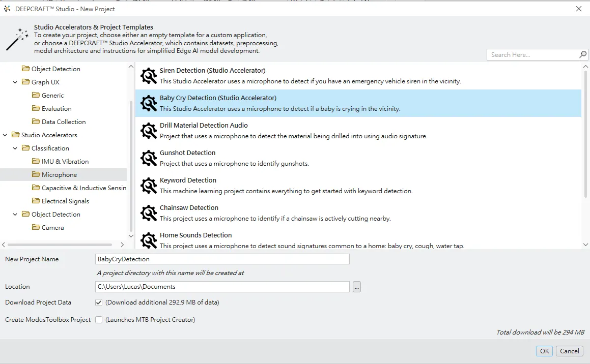
Task: Enable Create ModusToolbox Project checkbox
Action: [99, 320]
